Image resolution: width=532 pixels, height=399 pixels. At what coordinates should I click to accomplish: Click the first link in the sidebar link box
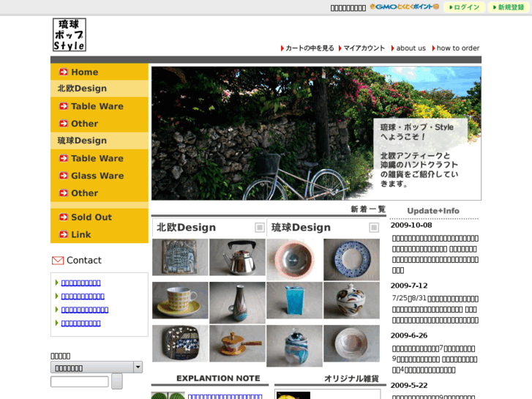80,283
